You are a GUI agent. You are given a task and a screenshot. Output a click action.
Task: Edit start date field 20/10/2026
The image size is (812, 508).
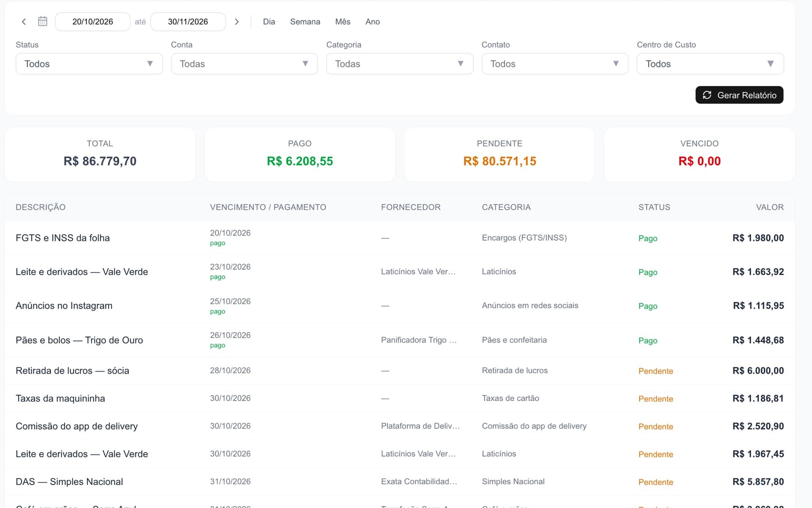click(x=92, y=22)
